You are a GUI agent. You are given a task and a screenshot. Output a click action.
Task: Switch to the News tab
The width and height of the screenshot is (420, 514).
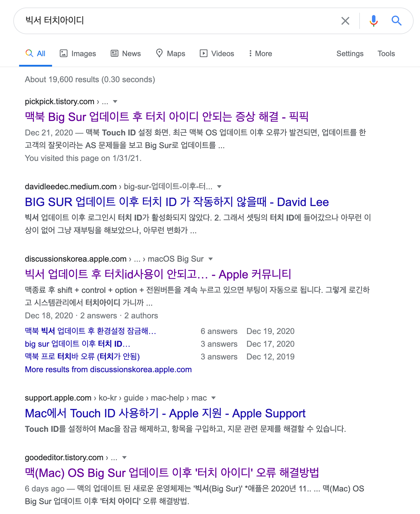tap(126, 54)
